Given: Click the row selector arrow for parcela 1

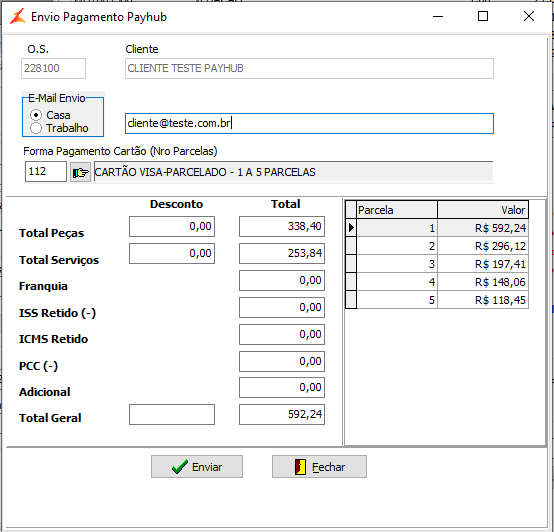Looking at the screenshot, I should coord(351,228).
